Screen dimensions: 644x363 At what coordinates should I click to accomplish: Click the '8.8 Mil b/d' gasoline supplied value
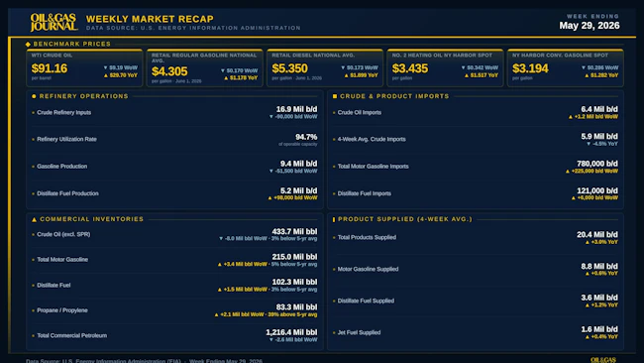pos(599,267)
